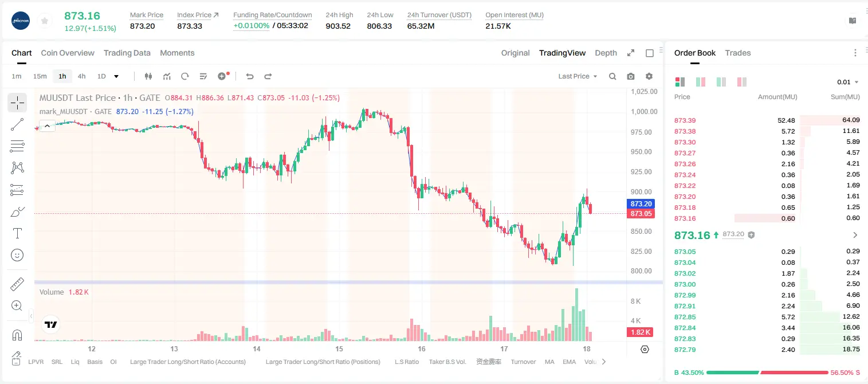Show only sell orders in order book
This screenshot has width=868, height=384.
point(742,82)
